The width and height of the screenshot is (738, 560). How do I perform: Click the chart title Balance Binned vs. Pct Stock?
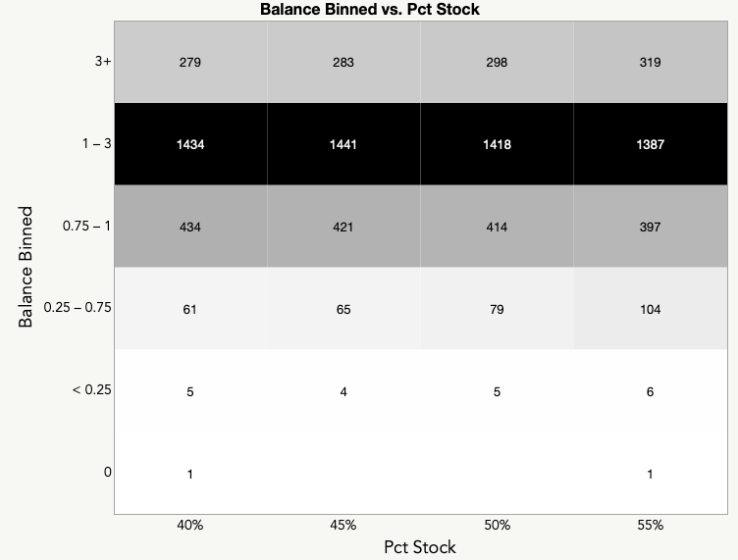pyautogui.click(x=369, y=10)
